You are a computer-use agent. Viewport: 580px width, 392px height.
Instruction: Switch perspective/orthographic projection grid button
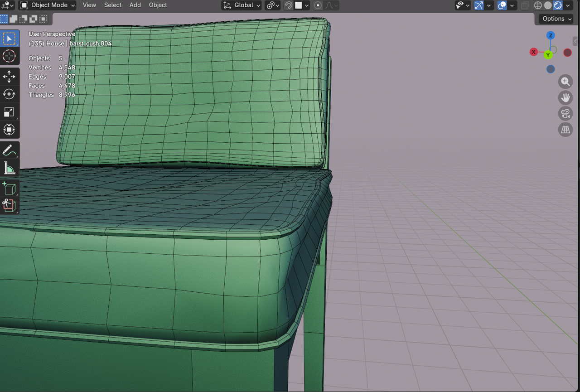coord(565,130)
